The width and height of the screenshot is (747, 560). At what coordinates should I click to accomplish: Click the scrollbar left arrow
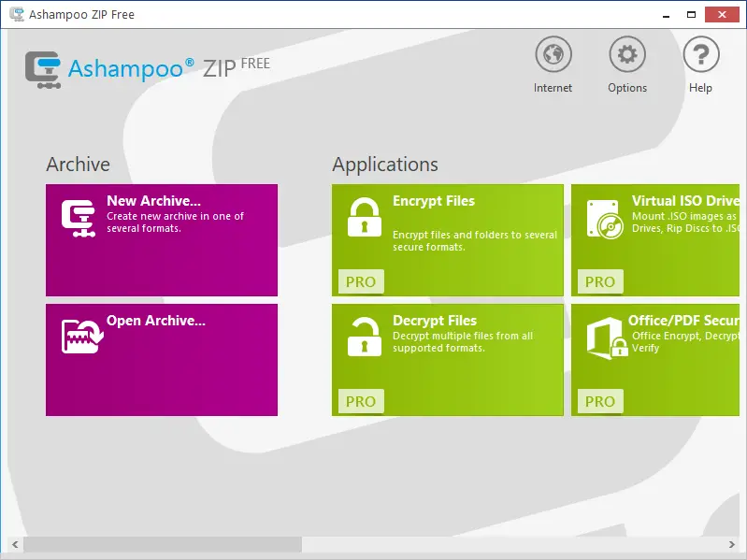tap(15, 544)
